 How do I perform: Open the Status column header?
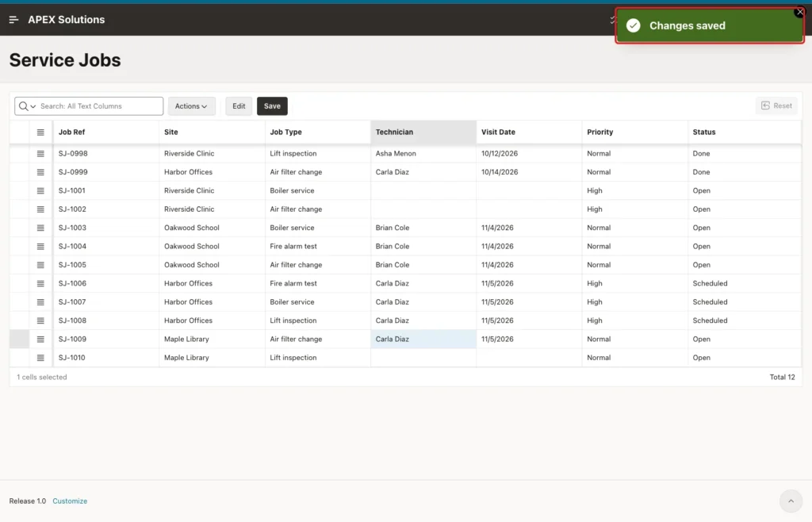[x=745, y=132]
